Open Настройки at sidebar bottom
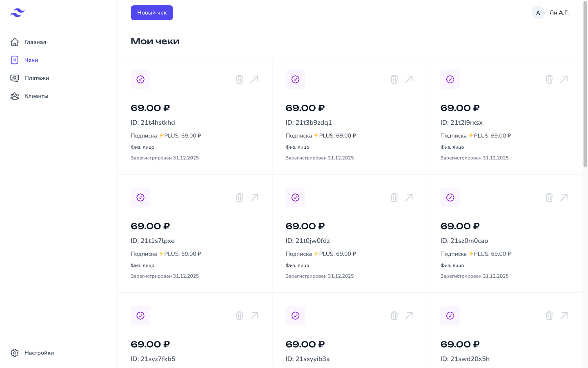 39,353
